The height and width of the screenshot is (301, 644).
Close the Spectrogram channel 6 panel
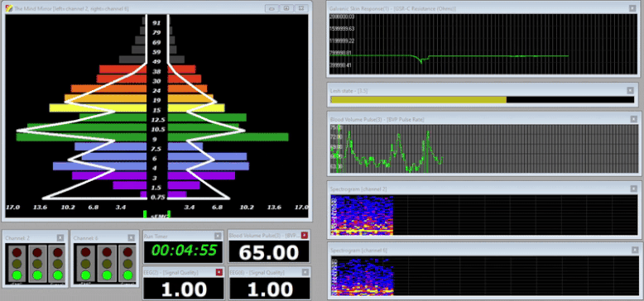[x=634, y=250]
